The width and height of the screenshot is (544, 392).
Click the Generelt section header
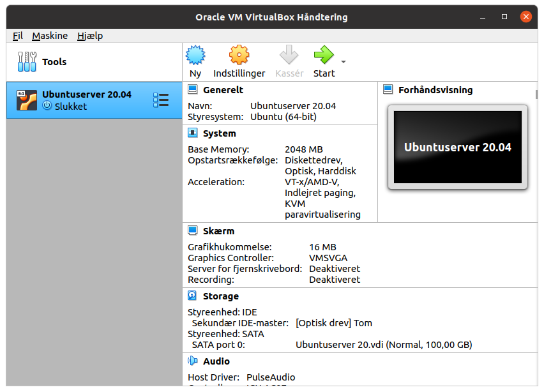223,90
